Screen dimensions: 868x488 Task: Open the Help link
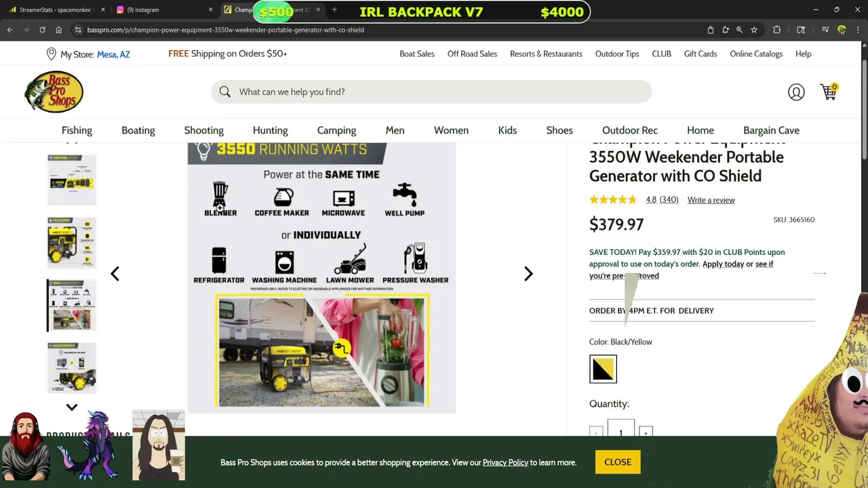[x=803, y=54]
